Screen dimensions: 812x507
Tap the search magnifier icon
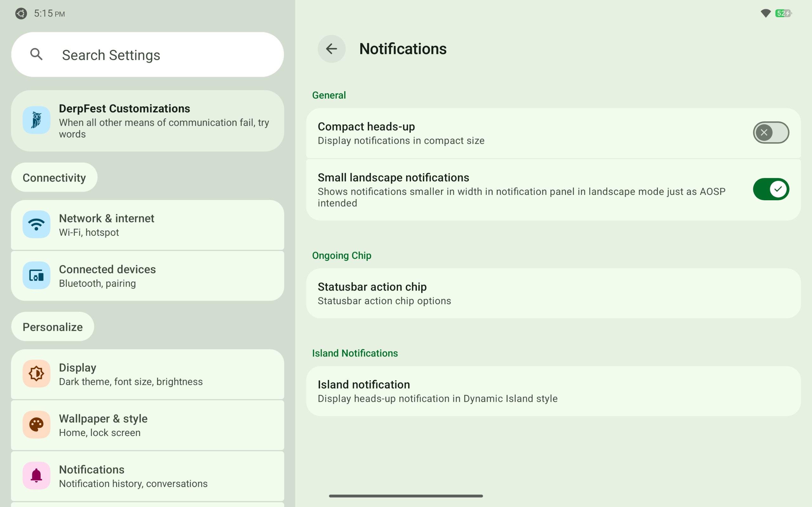point(36,54)
